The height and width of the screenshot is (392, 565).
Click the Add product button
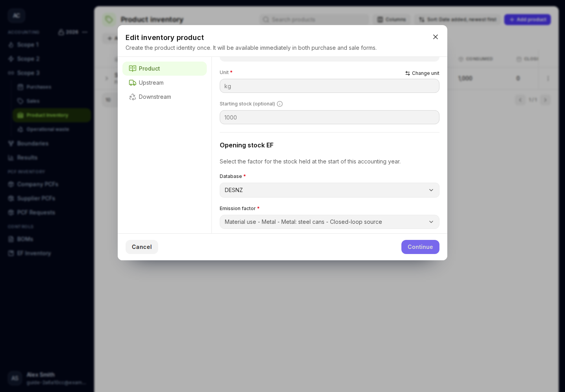point(528,20)
